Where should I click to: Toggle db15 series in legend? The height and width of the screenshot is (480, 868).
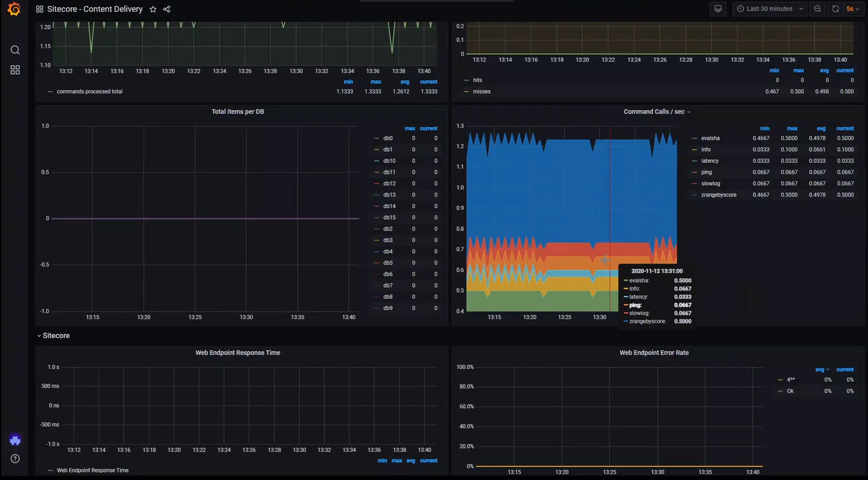pyautogui.click(x=389, y=218)
